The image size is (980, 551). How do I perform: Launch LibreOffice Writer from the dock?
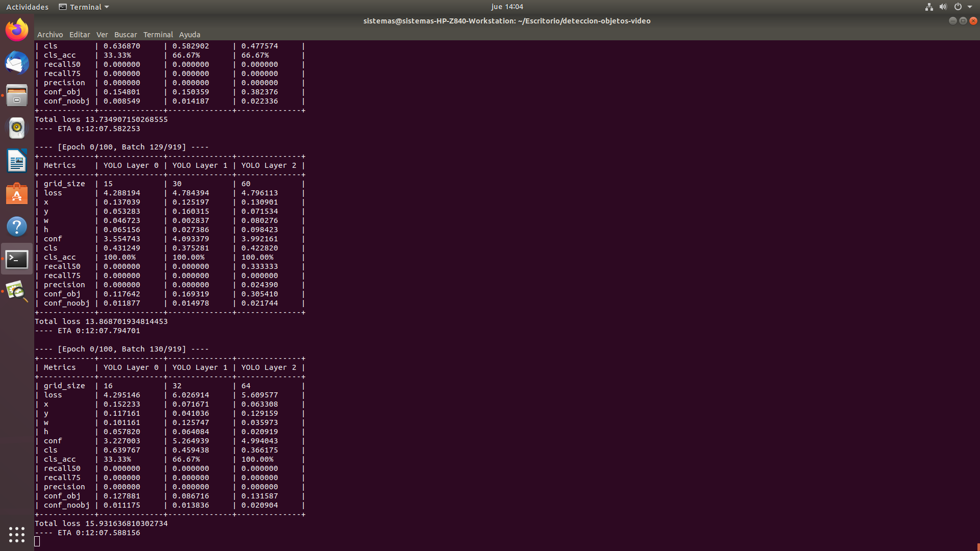17,161
